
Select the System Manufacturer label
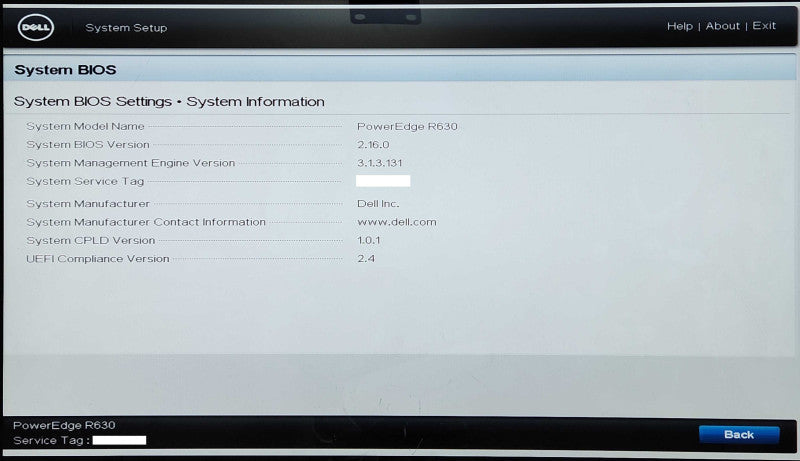88,203
